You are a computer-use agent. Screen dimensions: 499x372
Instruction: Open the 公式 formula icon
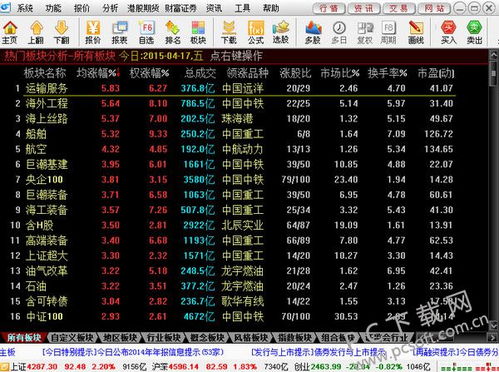[256, 33]
